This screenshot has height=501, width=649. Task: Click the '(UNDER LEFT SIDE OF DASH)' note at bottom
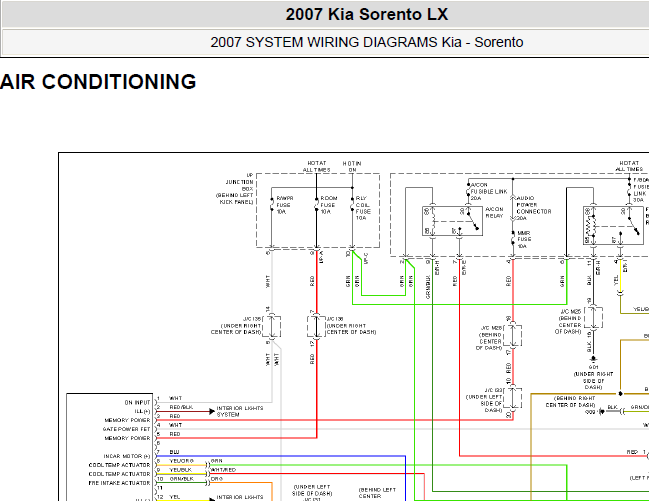tap(312, 490)
